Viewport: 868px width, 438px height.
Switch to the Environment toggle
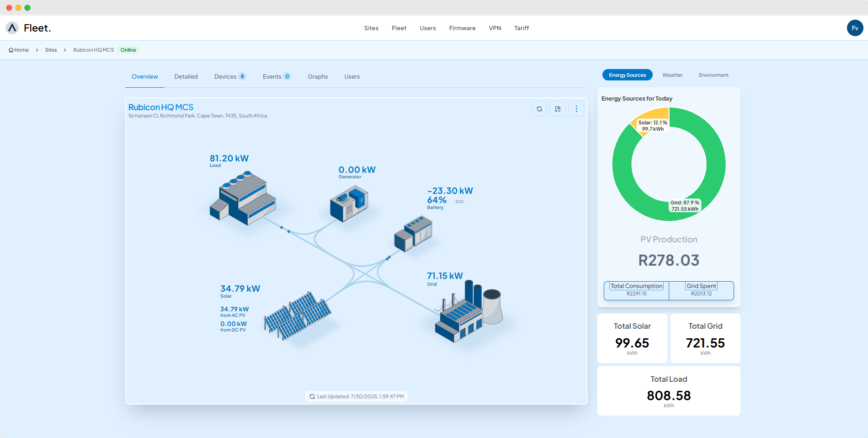pyautogui.click(x=714, y=75)
